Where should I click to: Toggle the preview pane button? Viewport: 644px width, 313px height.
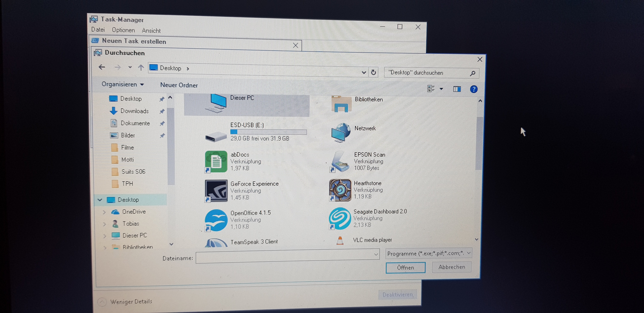pyautogui.click(x=457, y=89)
